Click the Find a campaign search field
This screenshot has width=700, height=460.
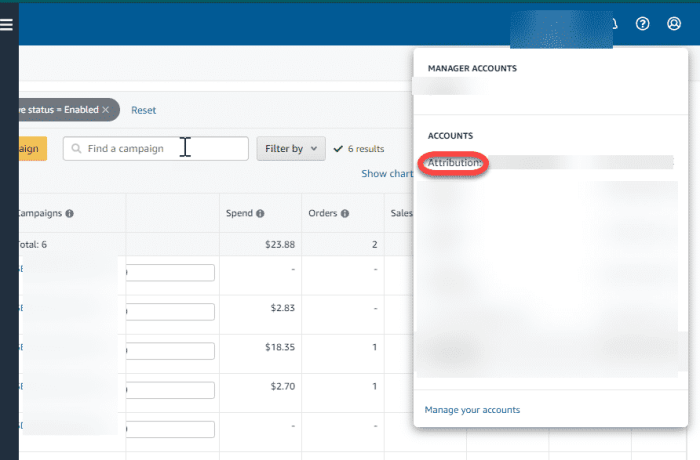160,149
